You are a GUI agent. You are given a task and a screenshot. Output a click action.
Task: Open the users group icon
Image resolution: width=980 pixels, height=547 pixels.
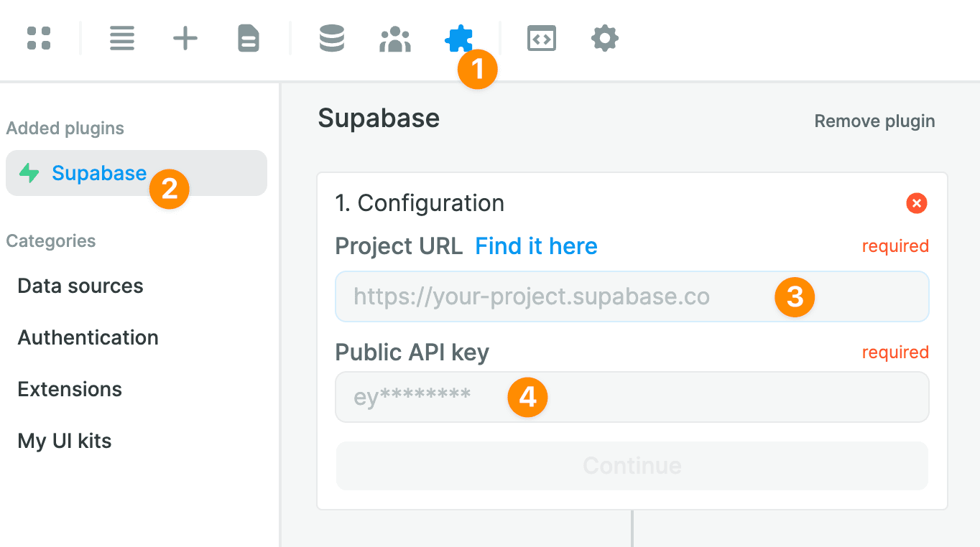pyautogui.click(x=395, y=39)
